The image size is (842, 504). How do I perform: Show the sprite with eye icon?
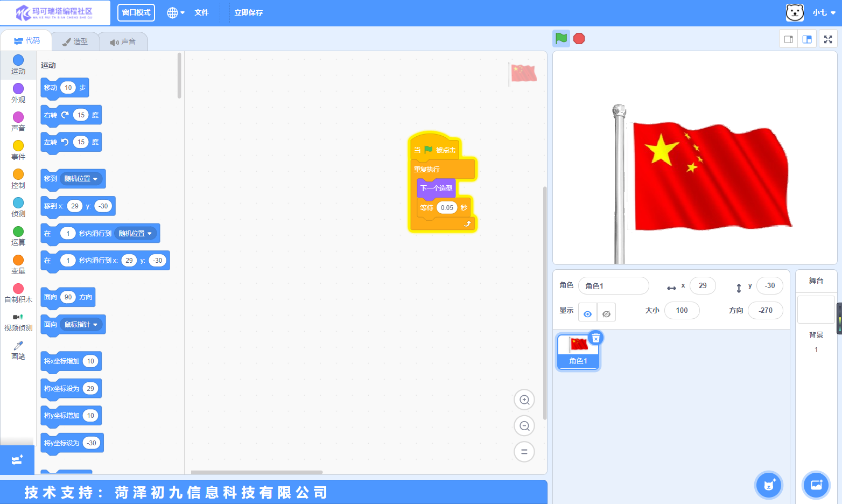tap(587, 312)
